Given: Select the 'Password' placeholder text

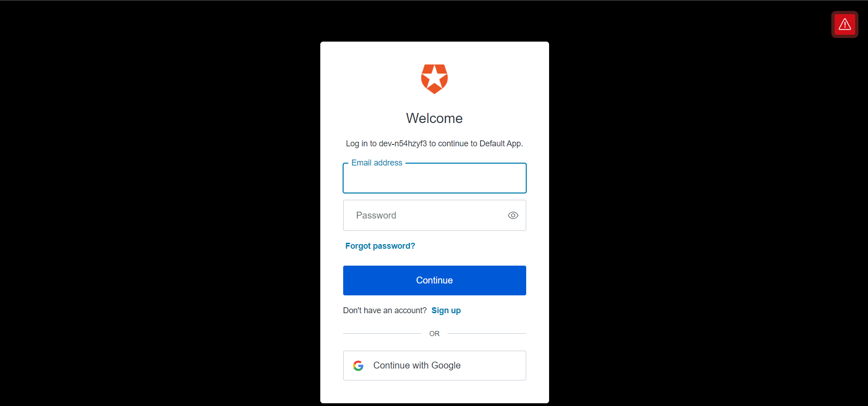Looking at the screenshot, I should (x=376, y=215).
